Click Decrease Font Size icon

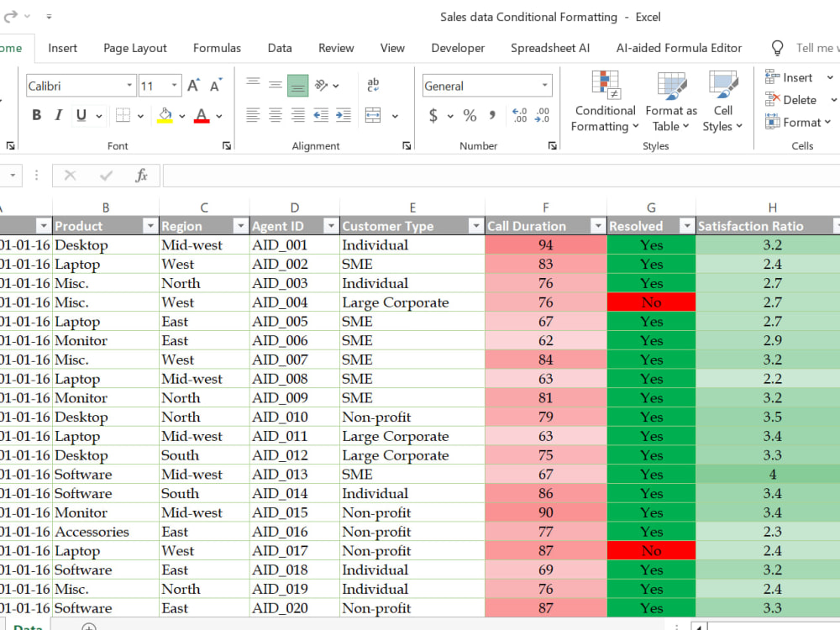click(216, 86)
